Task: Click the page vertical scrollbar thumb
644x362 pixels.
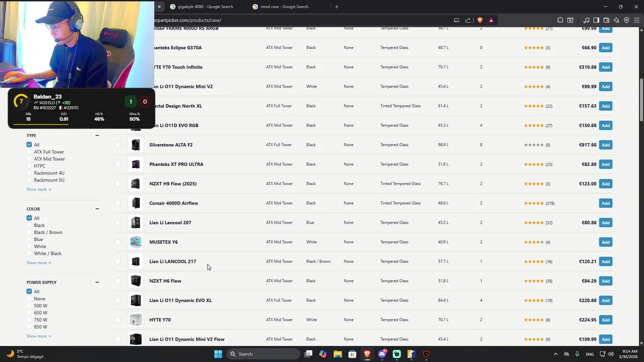Action: [641, 100]
